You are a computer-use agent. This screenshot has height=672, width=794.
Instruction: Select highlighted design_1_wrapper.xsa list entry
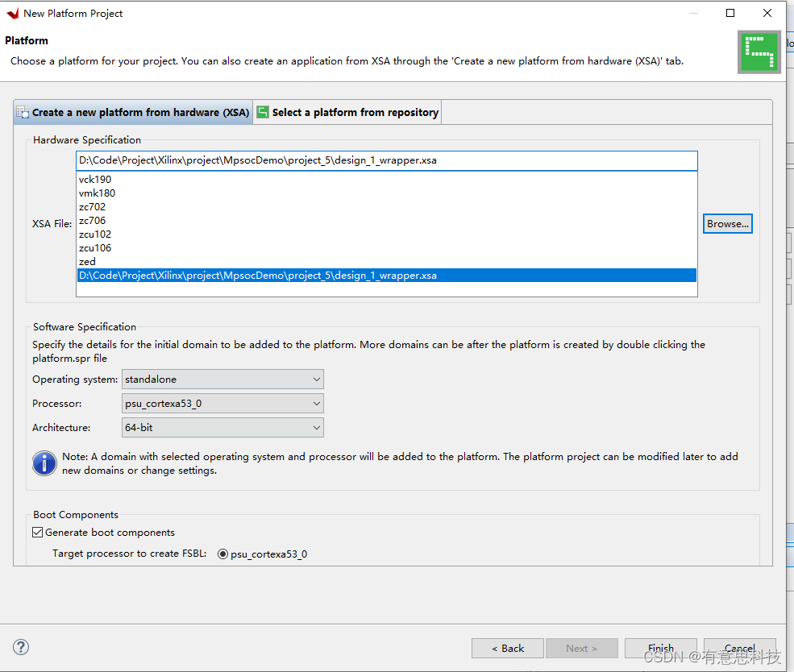point(386,276)
